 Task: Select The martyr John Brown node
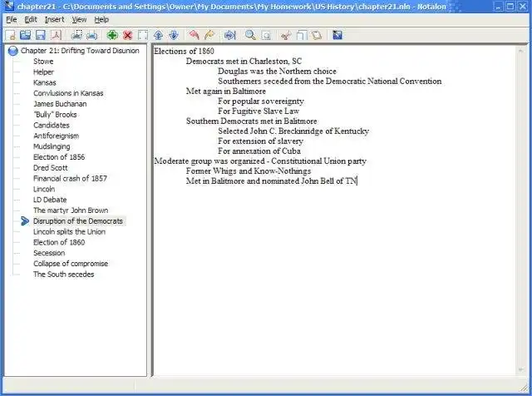pyautogui.click(x=71, y=210)
